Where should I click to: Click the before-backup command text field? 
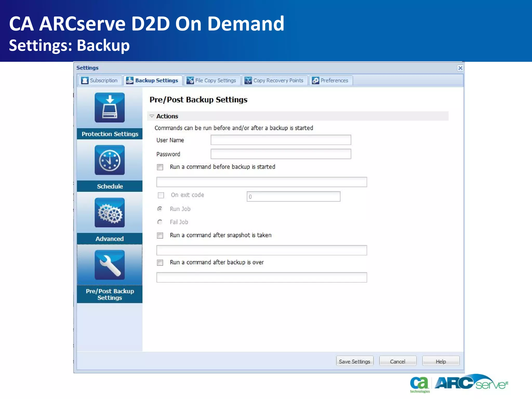coord(262,182)
